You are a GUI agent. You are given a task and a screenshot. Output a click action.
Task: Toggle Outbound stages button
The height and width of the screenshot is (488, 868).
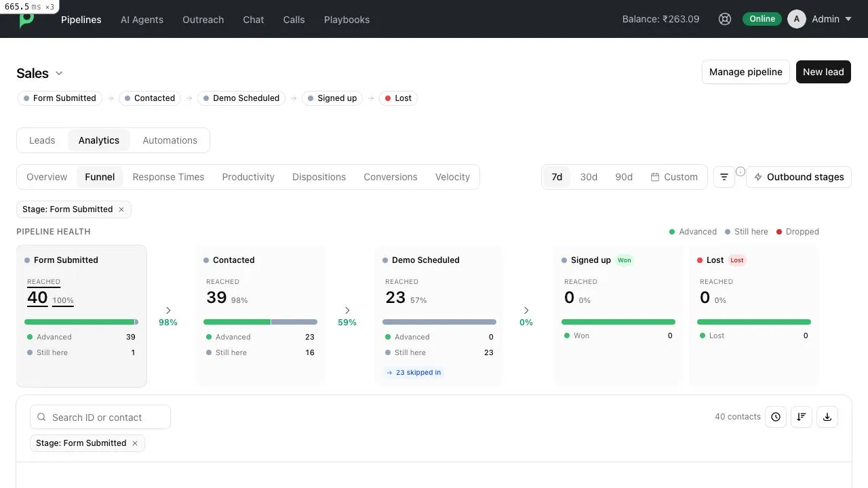point(799,177)
